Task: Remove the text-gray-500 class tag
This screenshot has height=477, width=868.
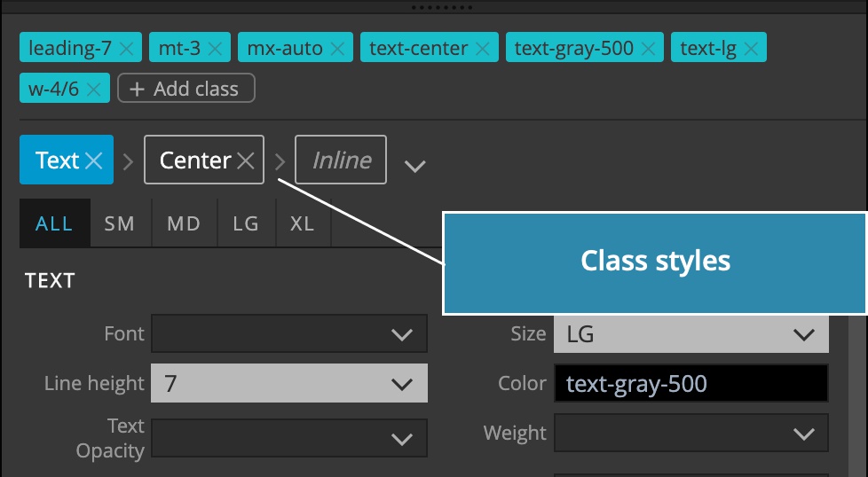Action: 648,49
